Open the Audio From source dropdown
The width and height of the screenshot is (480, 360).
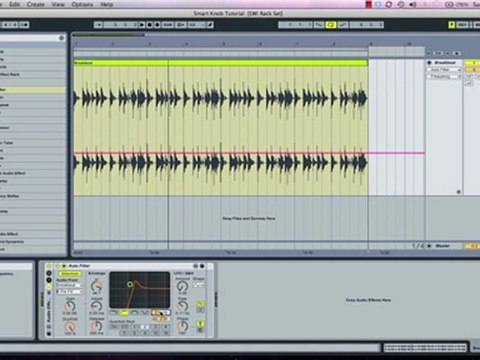coord(69,285)
